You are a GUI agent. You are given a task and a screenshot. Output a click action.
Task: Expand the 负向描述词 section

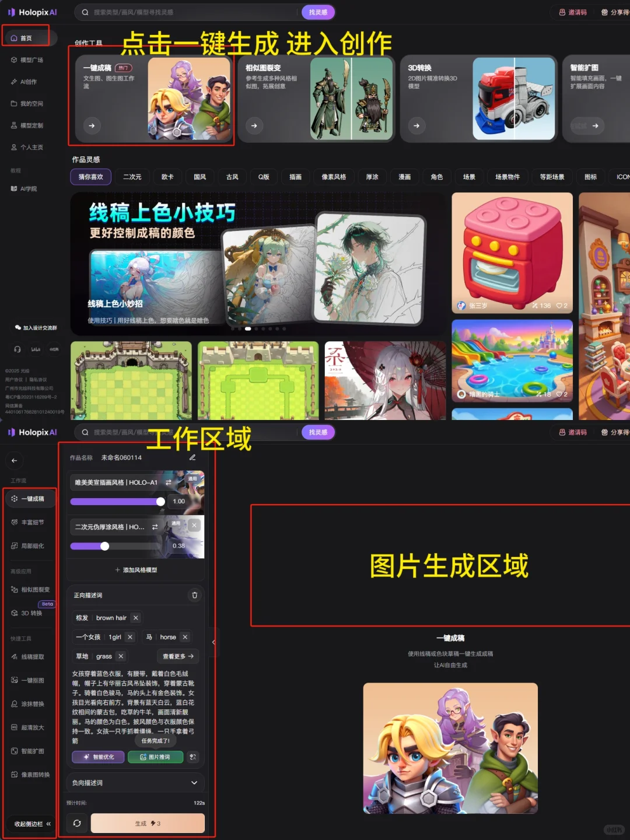pos(195,783)
